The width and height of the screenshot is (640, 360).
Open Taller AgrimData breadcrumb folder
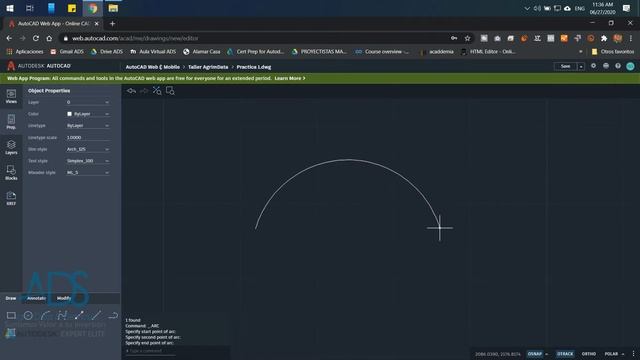[x=208, y=67]
